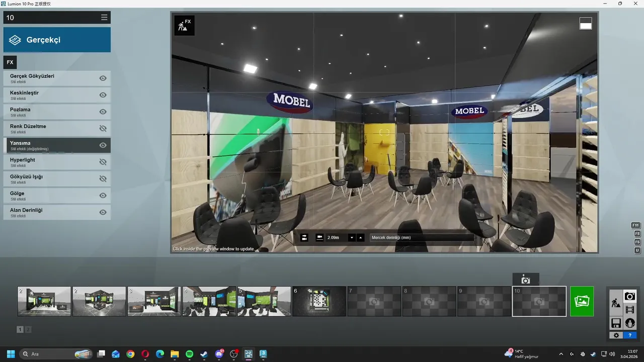
Task: Toggle visibility of Pozlama effect
Action: pos(103,112)
